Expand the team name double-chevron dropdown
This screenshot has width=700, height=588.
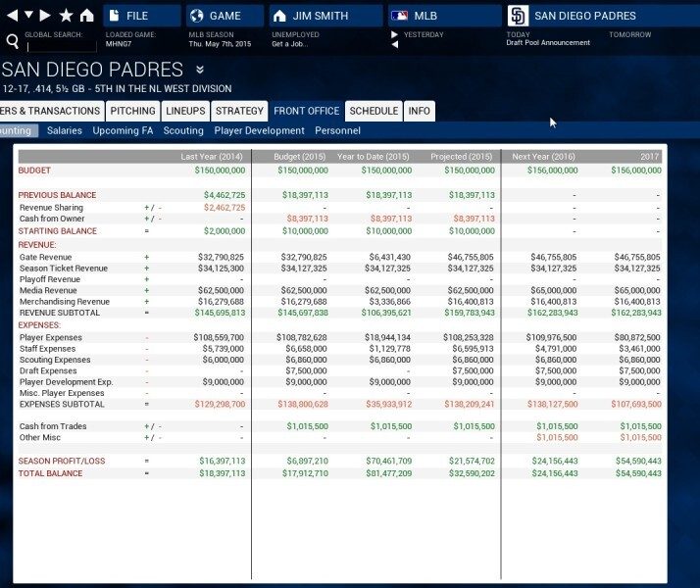coord(200,70)
